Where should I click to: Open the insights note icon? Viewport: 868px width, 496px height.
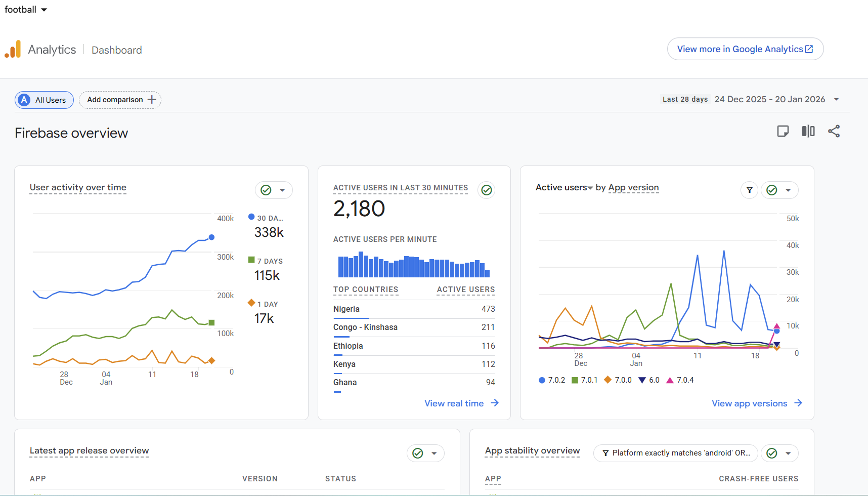coord(783,132)
